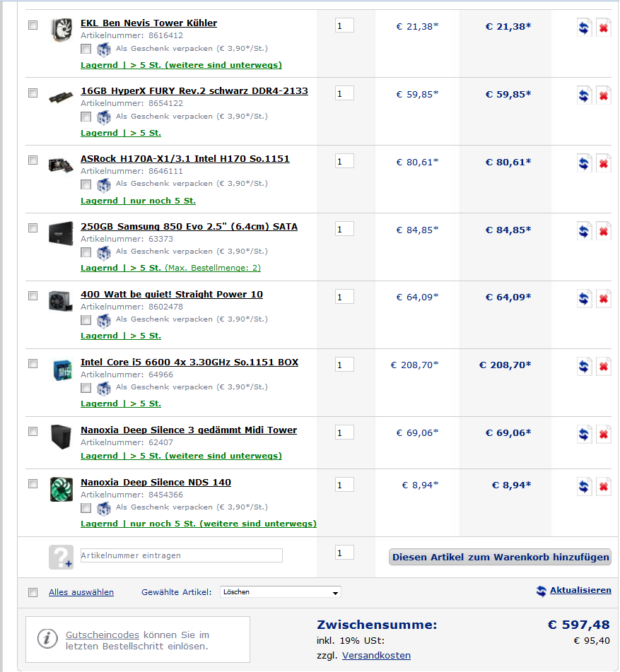
Task: Click refresh icon for Intel Core i5 6600 row
Action: tap(584, 366)
